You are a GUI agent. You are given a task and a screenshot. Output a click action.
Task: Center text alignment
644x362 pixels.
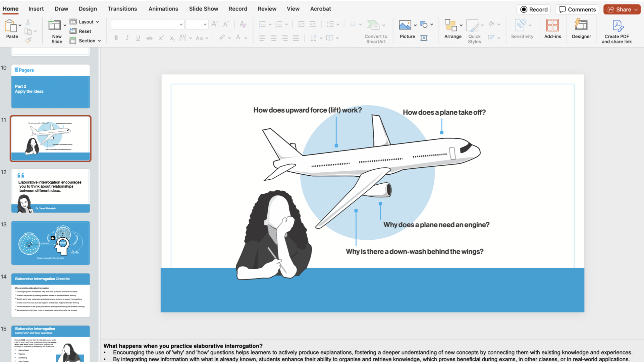point(274,38)
